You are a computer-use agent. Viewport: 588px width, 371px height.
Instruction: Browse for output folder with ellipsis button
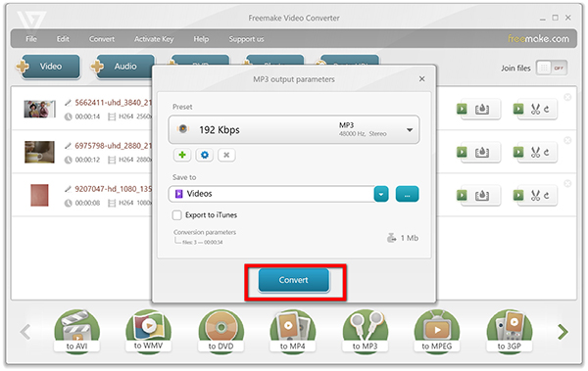coord(407,194)
